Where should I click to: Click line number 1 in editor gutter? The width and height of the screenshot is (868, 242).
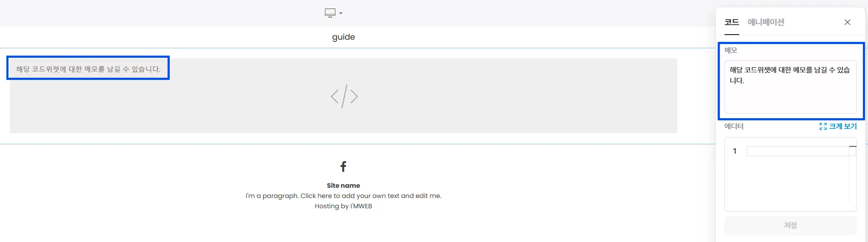coord(735,151)
